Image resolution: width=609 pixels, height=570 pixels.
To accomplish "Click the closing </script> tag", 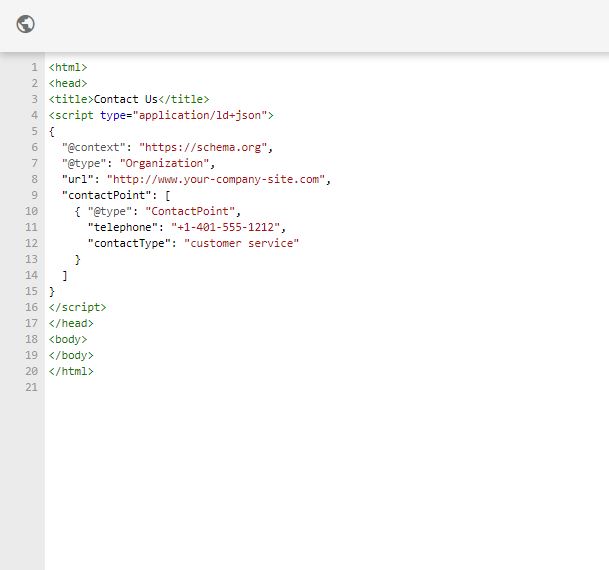I will click(x=78, y=308).
